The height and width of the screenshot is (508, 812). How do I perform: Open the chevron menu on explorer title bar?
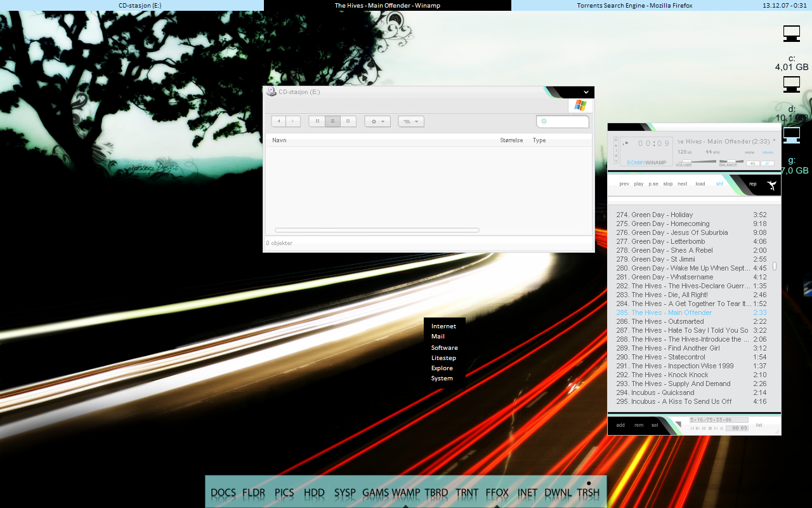tap(586, 92)
